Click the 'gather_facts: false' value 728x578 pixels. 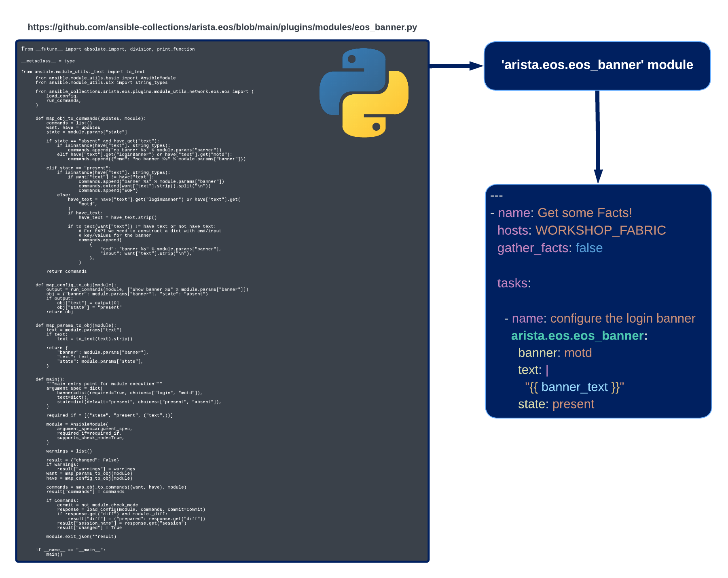click(x=589, y=248)
